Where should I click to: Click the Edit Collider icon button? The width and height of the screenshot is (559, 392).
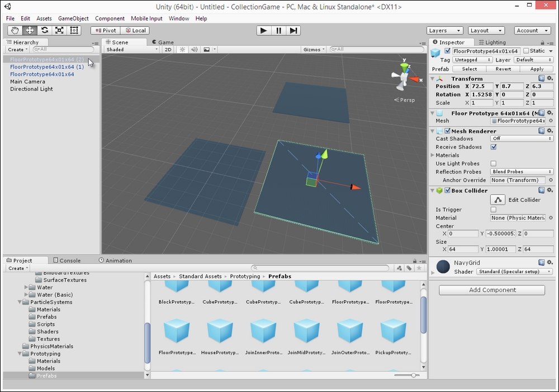pos(498,200)
